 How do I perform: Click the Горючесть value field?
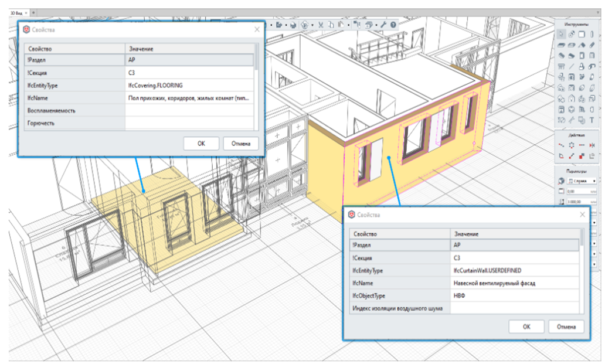189,123
